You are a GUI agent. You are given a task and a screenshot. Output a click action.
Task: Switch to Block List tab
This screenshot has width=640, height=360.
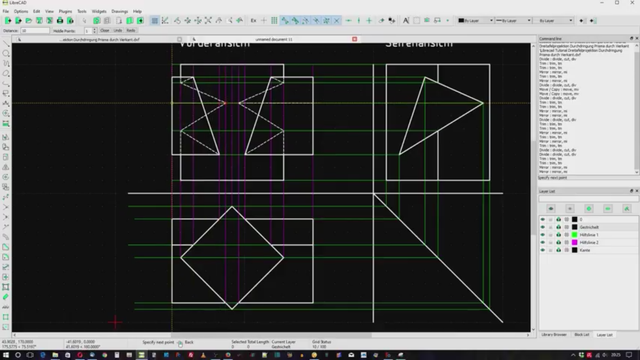point(582,335)
